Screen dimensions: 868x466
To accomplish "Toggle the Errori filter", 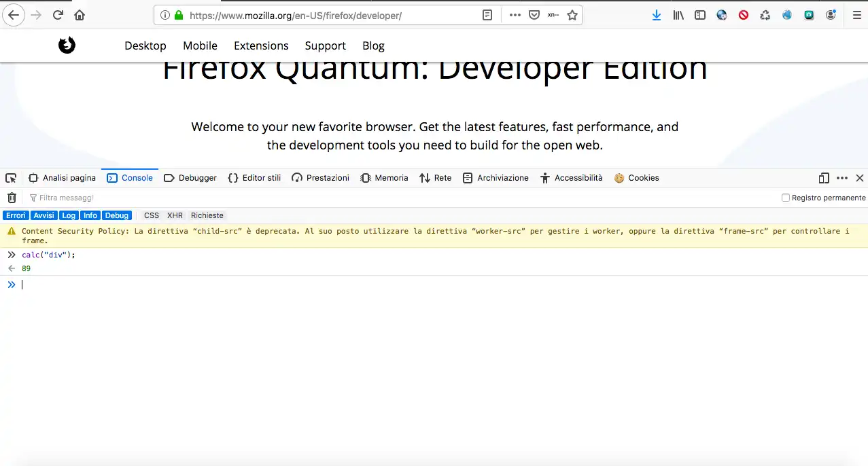I will coord(16,215).
